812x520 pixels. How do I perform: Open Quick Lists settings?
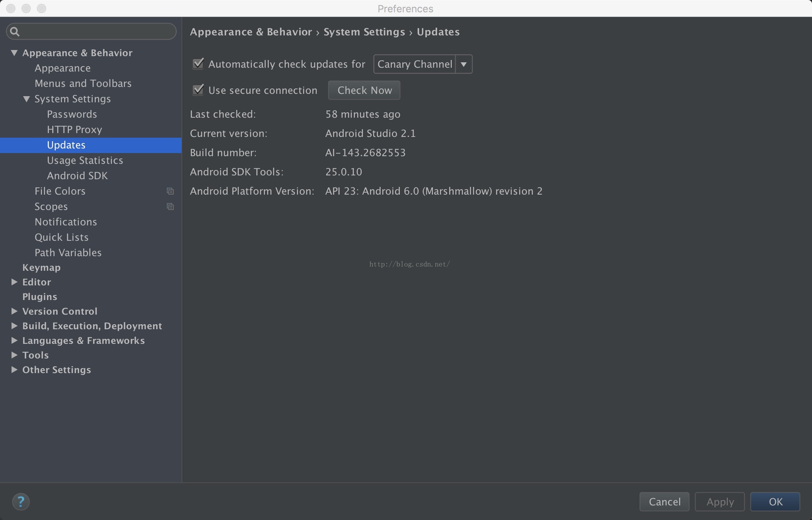coord(62,237)
